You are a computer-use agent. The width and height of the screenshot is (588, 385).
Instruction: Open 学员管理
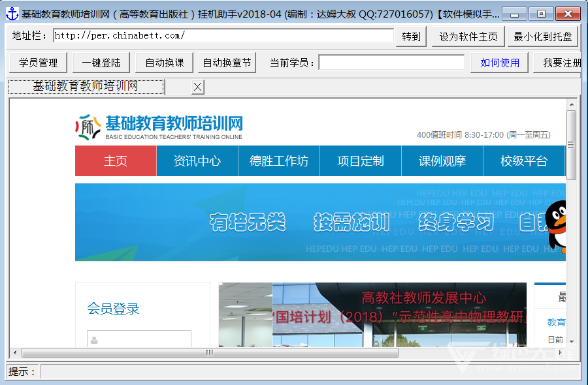coord(38,63)
